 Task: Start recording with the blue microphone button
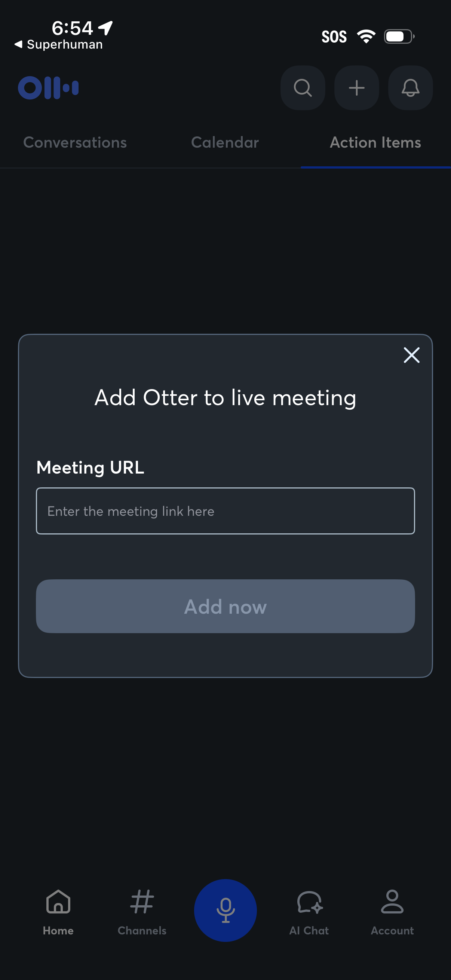tap(225, 910)
